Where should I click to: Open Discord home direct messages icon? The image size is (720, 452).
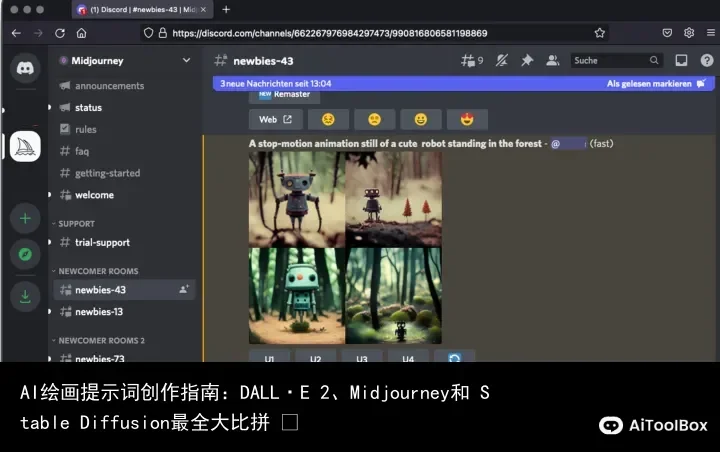click(x=25, y=68)
